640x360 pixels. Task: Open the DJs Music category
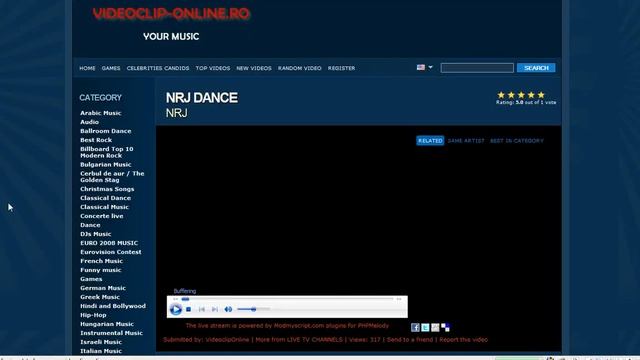click(96, 234)
